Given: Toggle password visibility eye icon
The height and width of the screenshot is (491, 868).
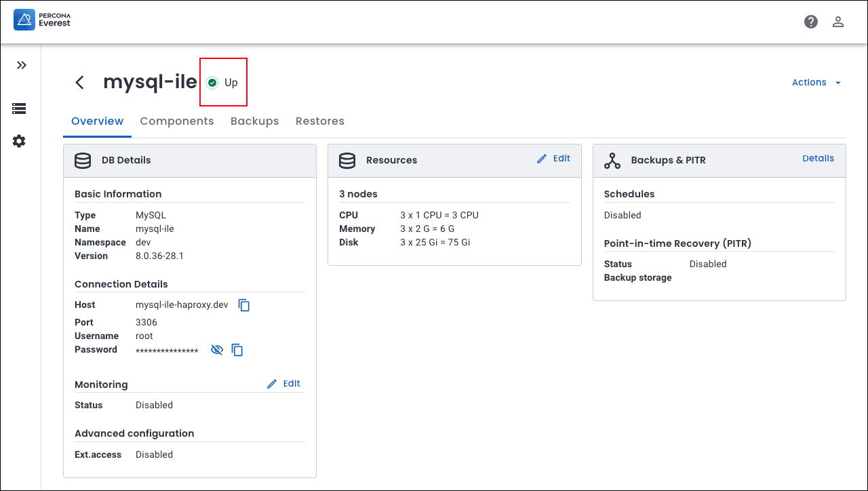Looking at the screenshot, I should (x=217, y=350).
